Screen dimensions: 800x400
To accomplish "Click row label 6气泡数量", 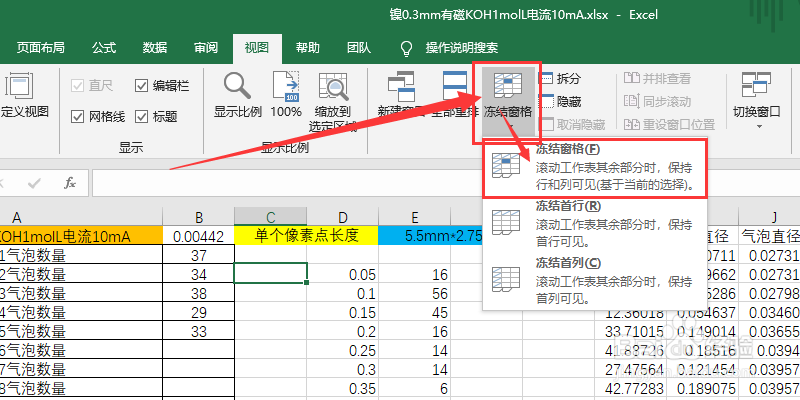I will [81, 350].
